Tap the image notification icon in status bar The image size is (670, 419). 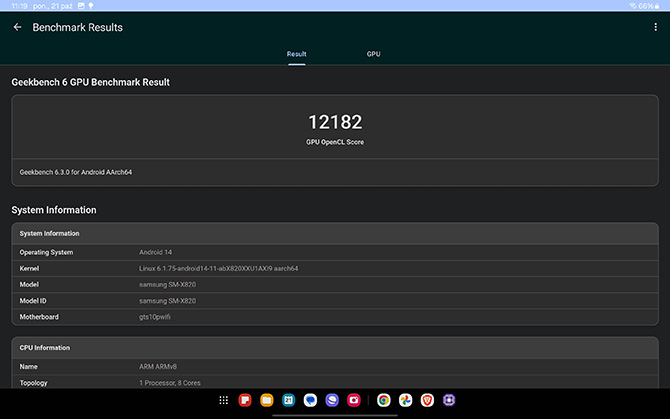click(x=81, y=6)
